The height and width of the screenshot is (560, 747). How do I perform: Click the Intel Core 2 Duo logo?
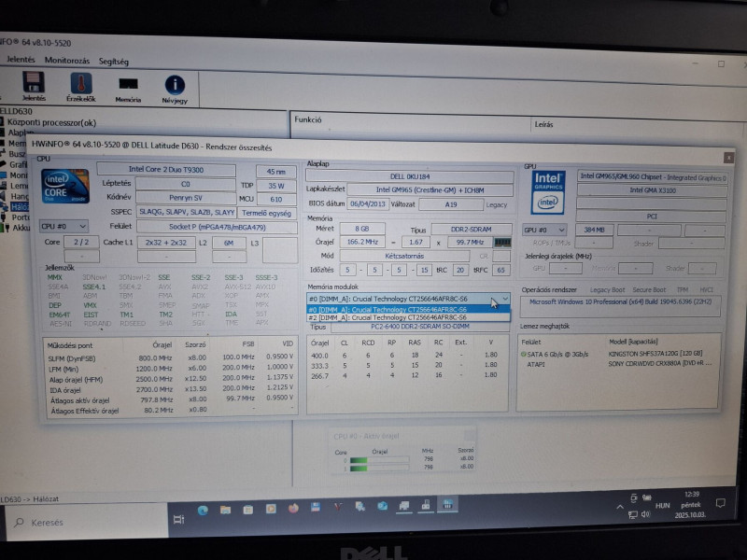pyautogui.click(x=65, y=186)
